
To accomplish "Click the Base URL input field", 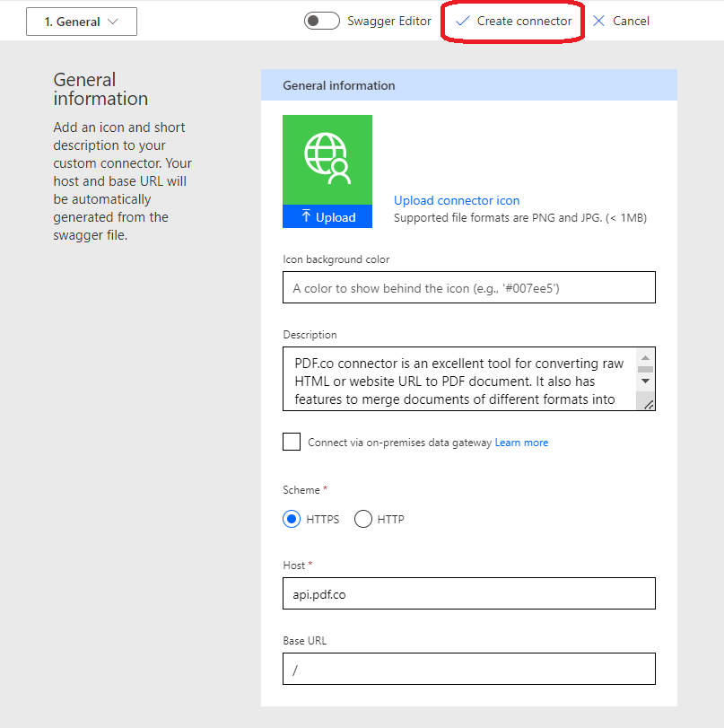I will coord(468,669).
